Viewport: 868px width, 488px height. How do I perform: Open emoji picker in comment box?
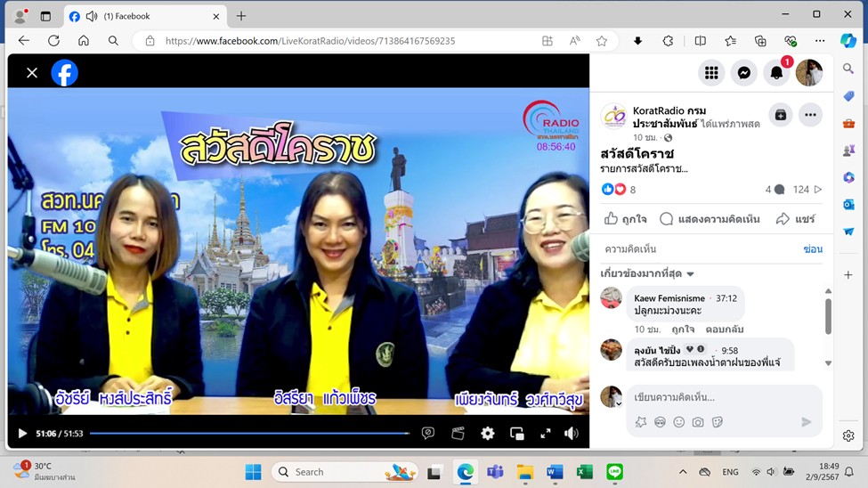click(x=679, y=422)
